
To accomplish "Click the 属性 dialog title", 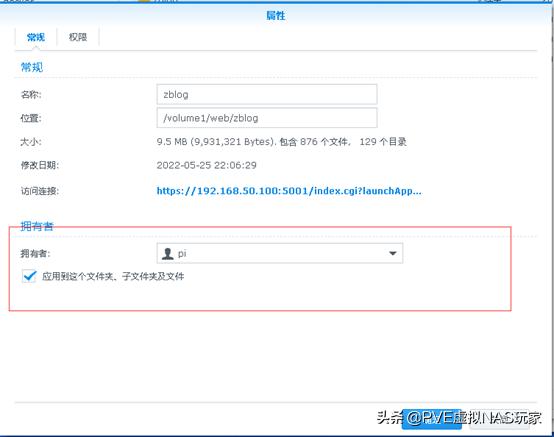I will [276, 16].
